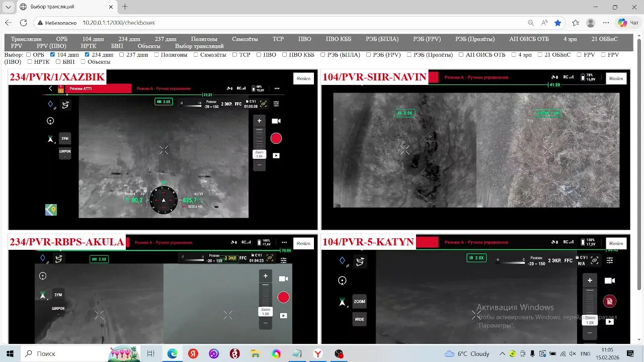Click the diamond waypoint icon in KATYN feed
644x362 pixels.
[x=342, y=260]
